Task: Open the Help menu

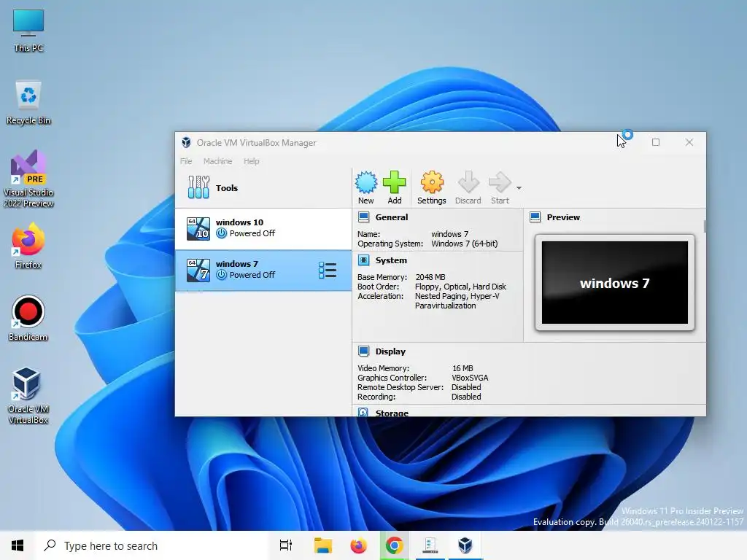Action: pos(252,161)
